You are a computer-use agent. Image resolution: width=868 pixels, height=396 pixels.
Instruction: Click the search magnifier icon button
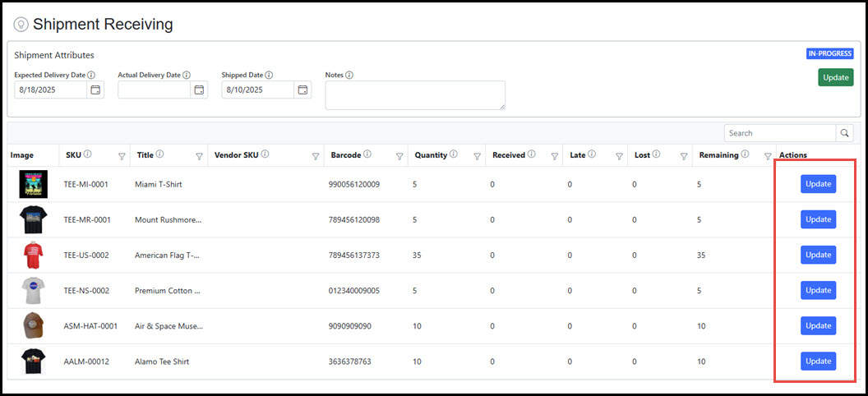pos(844,133)
